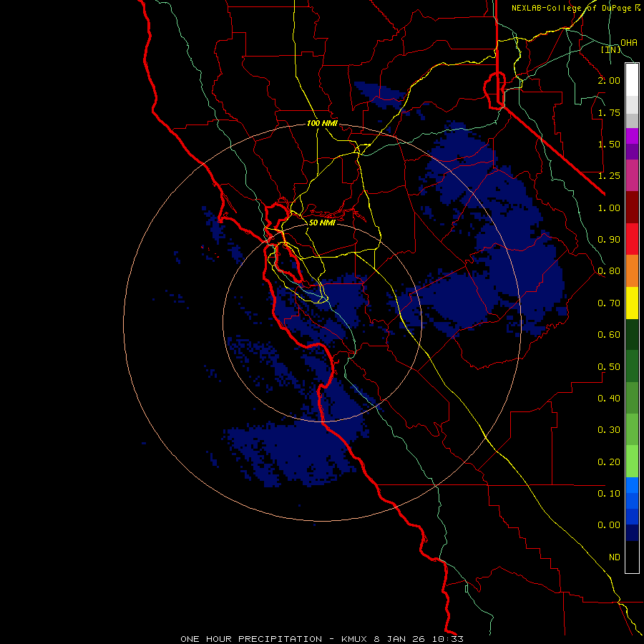644x644 pixels.
Task: Click the '0.30' scale value
Action: [x=609, y=430]
